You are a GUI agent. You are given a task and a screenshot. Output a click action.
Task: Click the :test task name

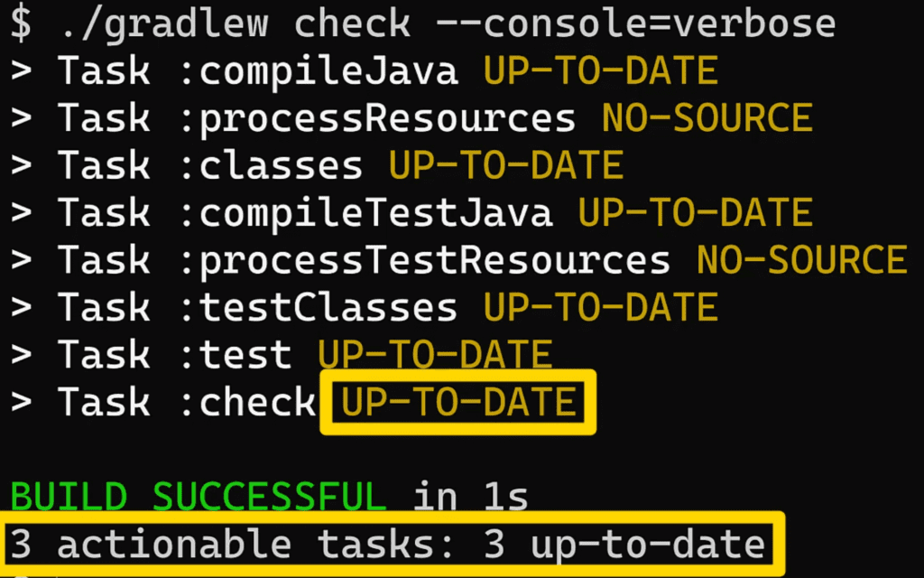236,355
